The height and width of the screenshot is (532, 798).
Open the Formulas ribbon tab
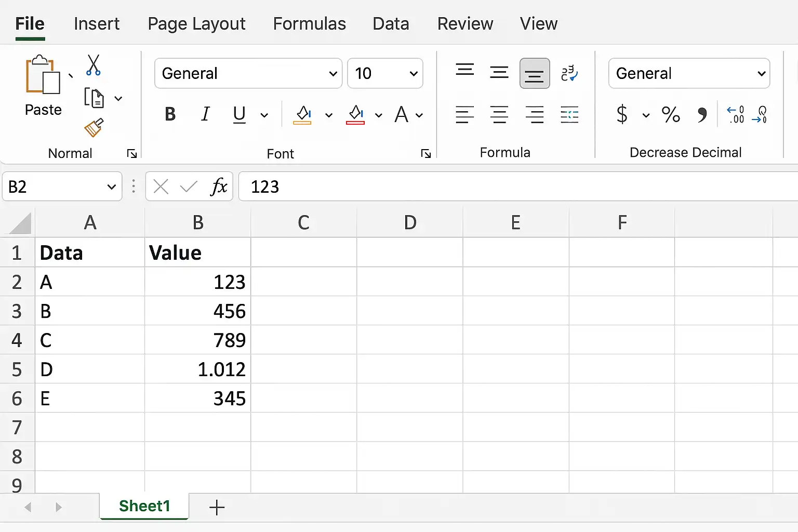click(309, 24)
